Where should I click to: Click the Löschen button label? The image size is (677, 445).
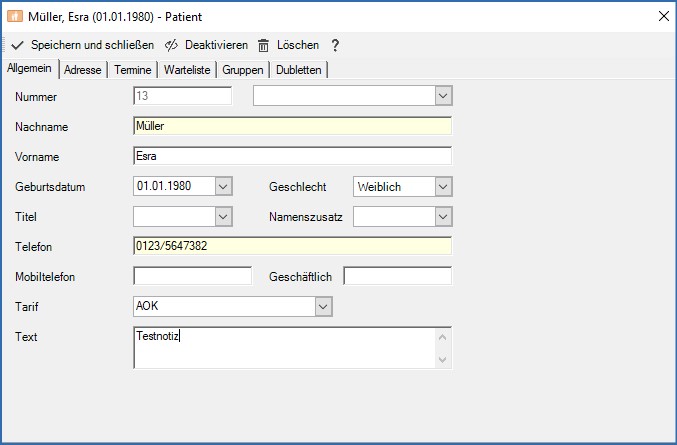[x=298, y=45]
